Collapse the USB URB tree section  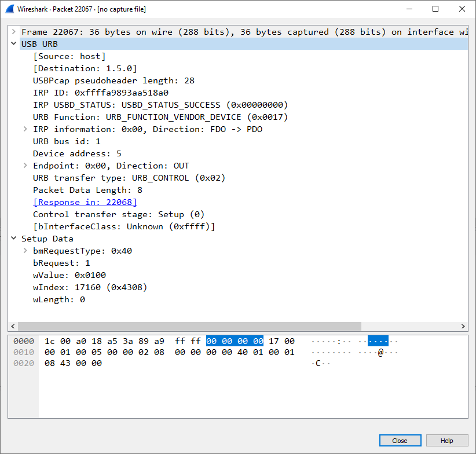(13, 43)
